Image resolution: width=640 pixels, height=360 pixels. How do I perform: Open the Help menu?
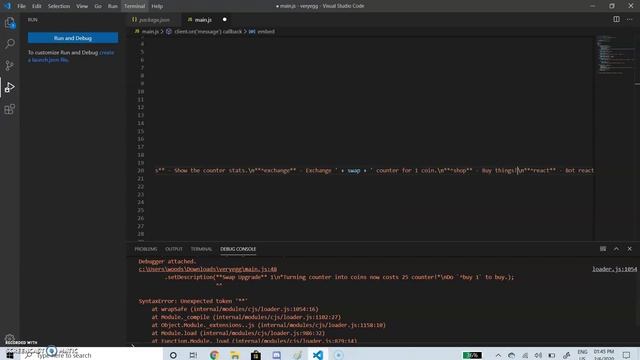[x=157, y=6]
